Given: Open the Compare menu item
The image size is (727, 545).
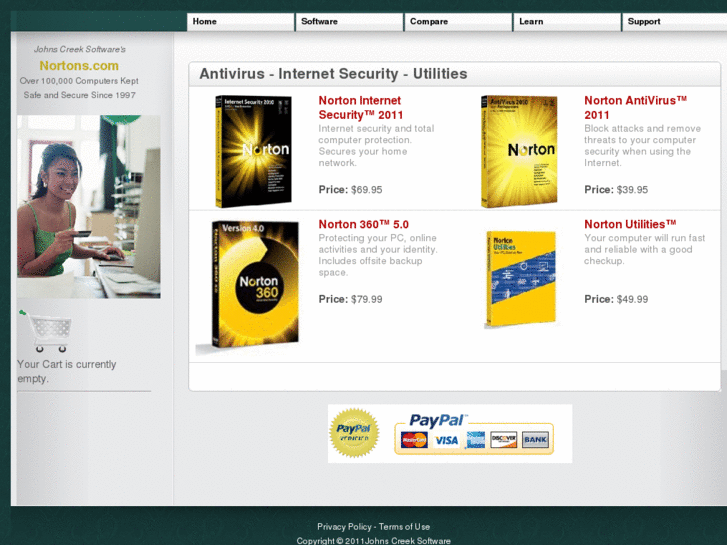Looking at the screenshot, I should (x=458, y=22).
